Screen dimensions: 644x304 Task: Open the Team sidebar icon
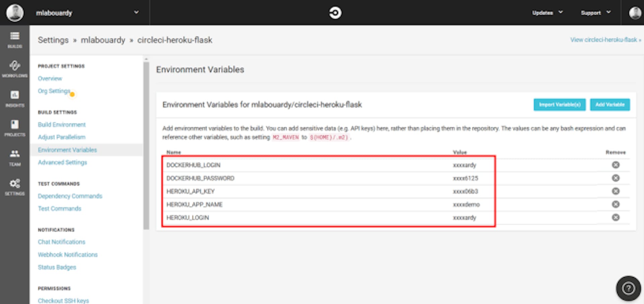(15, 158)
